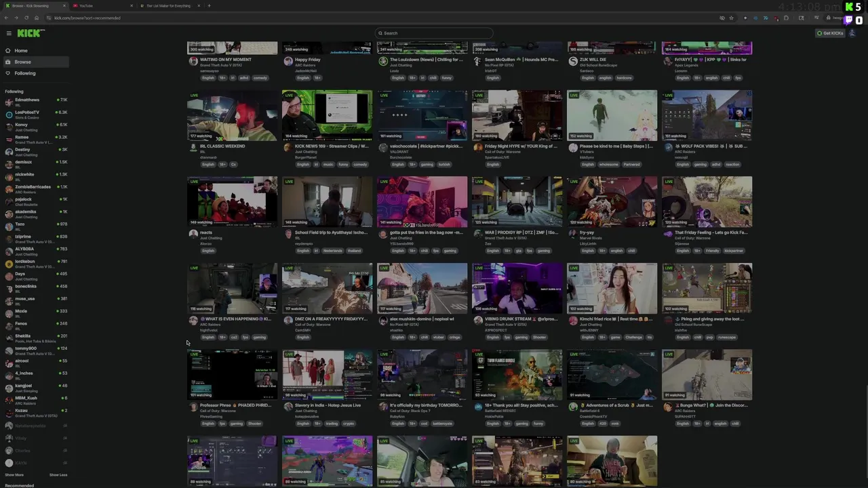Click the KICK logo

[31, 33]
